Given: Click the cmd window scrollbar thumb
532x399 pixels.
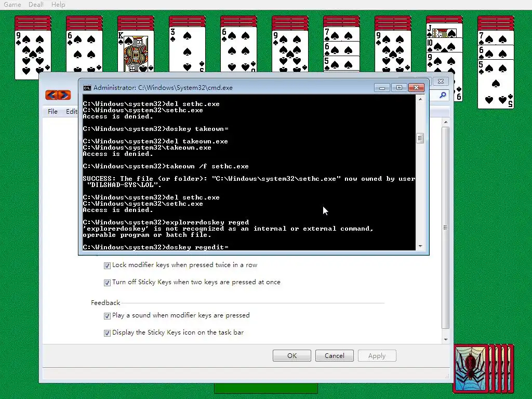Looking at the screenshot, I should (x=420, y=138).
